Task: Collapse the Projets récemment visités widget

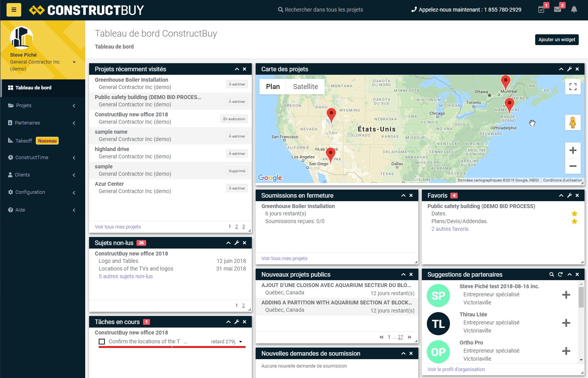Action: tap(237, 69)
